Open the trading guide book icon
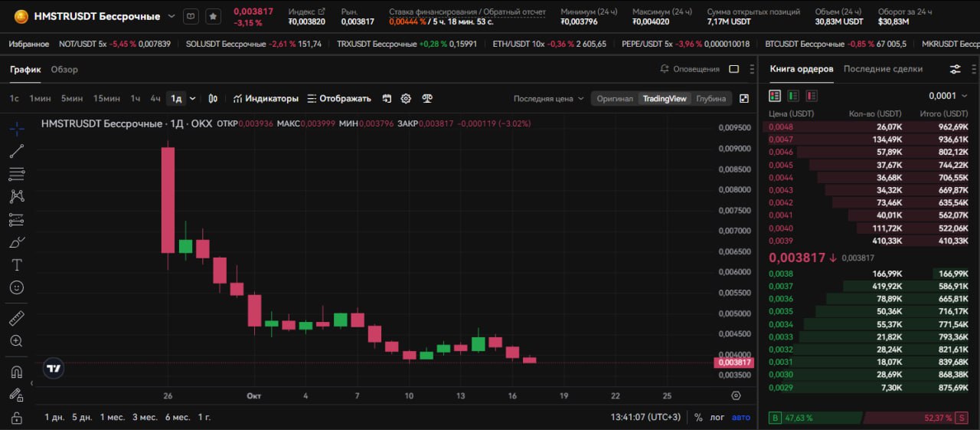This screenshot has width=980, height=430. pos(191,16)
